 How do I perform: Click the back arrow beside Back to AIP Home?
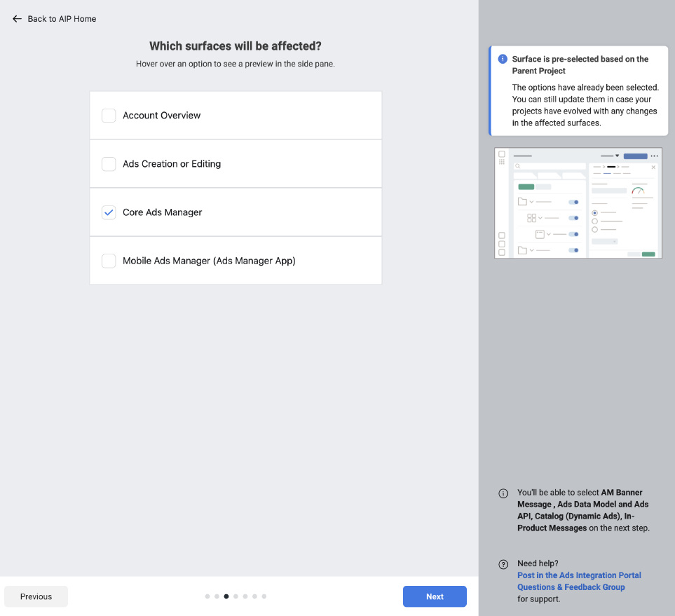(x=17, y=18)
